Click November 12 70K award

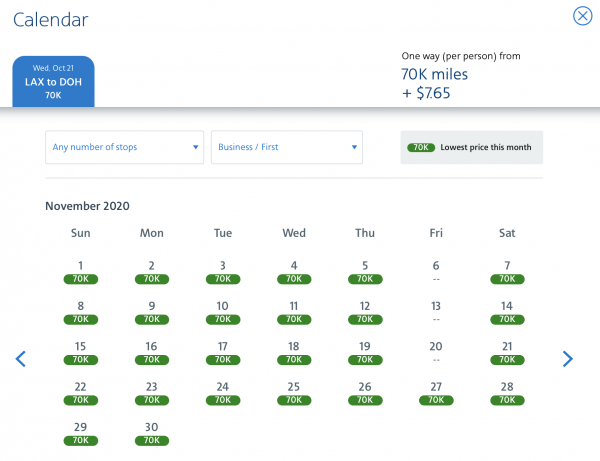pos(365,312)
